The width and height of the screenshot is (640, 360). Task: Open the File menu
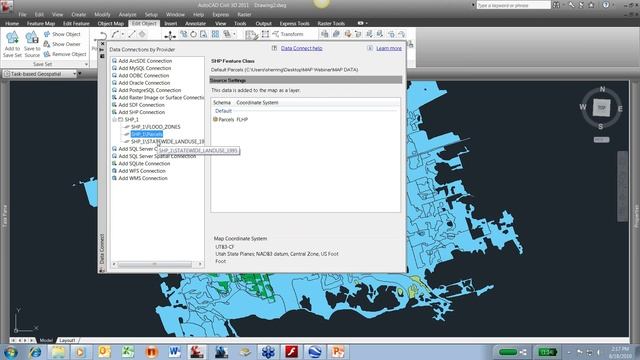click(22, 14)
